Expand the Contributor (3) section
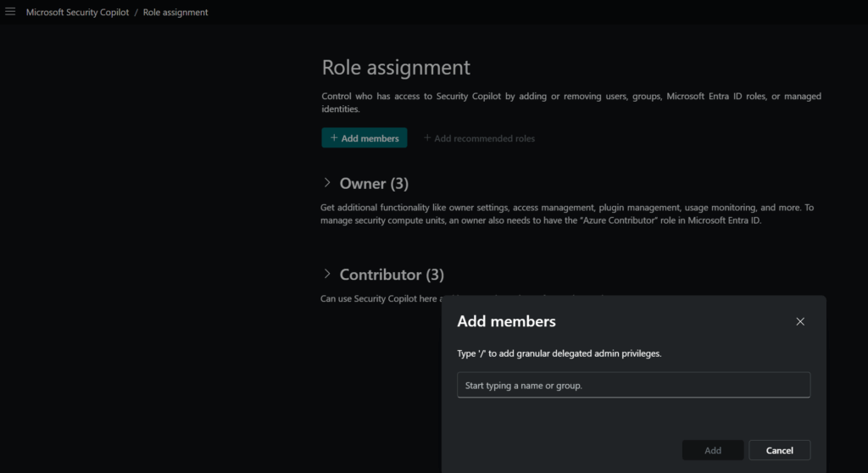This screenshot has width=868, height=473. click(x=327, y=274)
